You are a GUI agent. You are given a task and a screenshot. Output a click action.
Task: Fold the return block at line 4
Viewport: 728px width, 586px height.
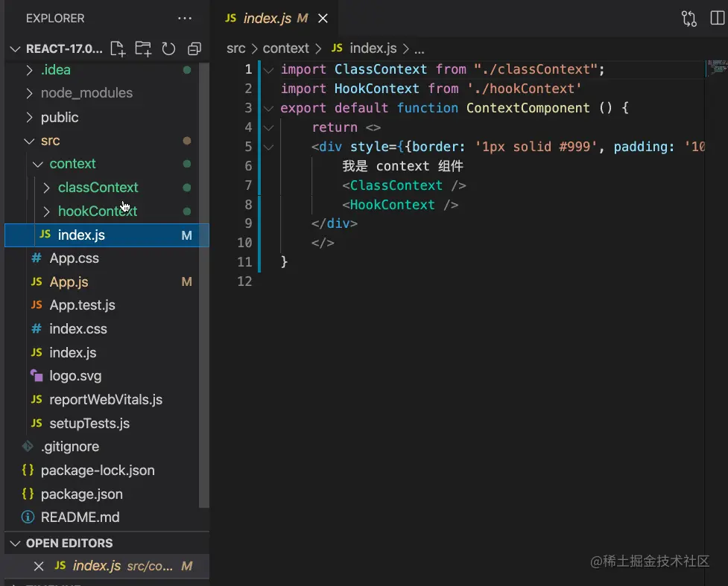click(268, 127)
